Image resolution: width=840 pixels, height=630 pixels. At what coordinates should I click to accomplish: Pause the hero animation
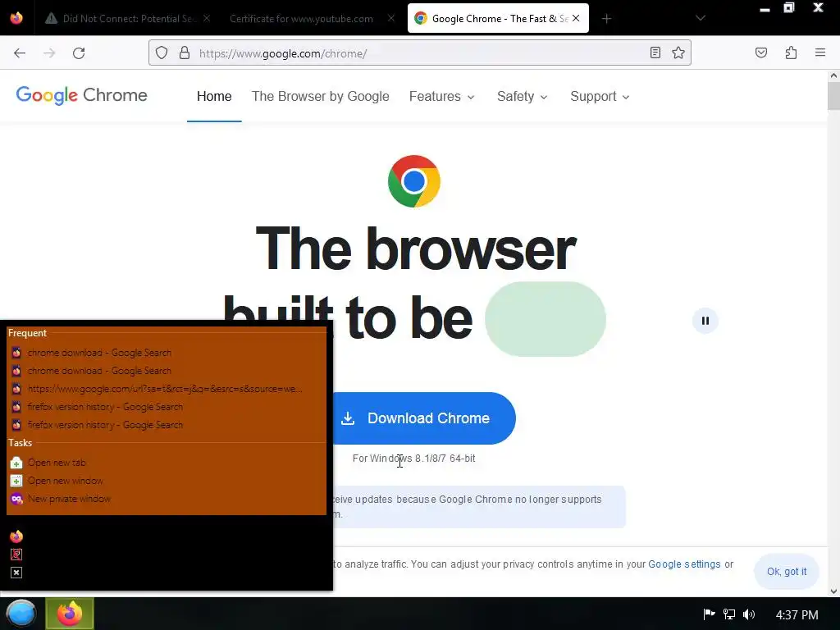[x=705, y=321]
